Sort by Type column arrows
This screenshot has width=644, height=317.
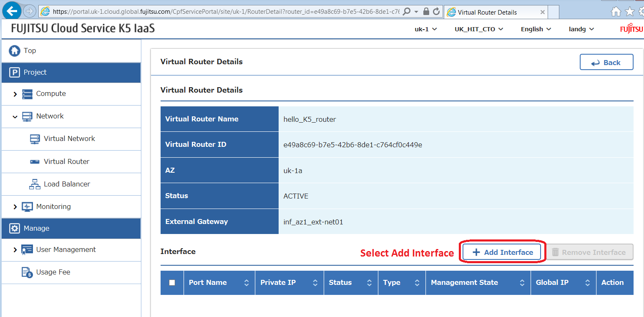pyautogui.click(x=417, y=283)
